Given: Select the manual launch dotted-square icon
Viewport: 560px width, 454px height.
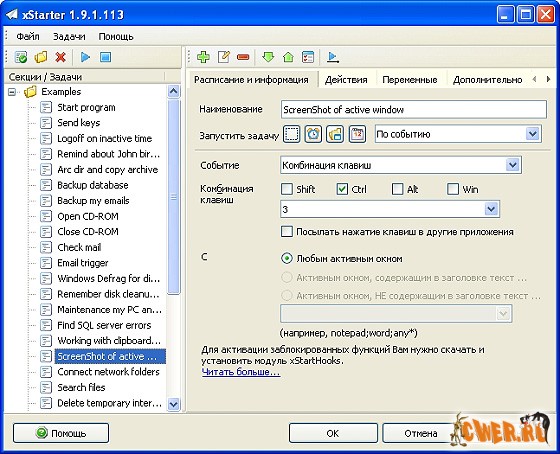Looking at the screenshot, I should point(291,135).
